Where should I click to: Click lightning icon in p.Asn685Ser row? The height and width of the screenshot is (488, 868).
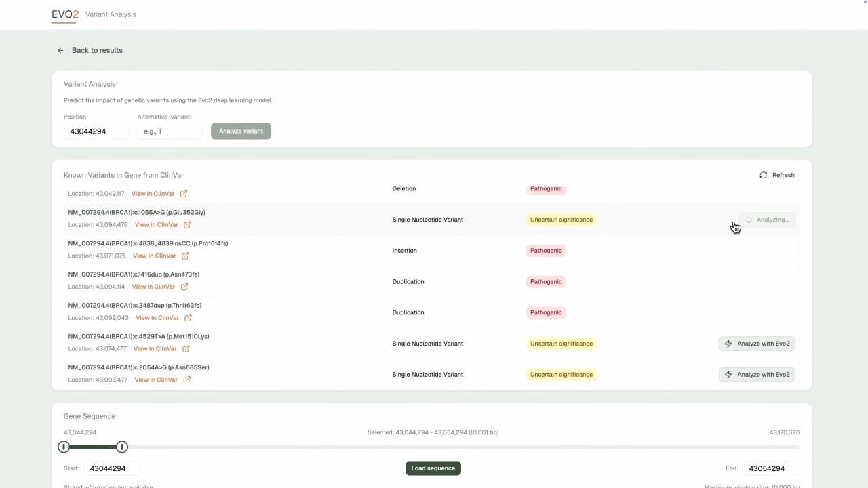[728, 375]
